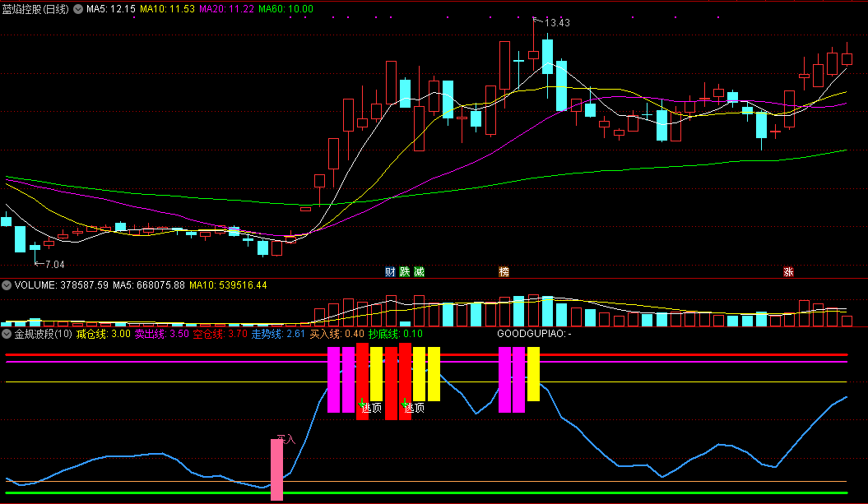Click volume MA10: 539516.44 label

pos(228,285)
